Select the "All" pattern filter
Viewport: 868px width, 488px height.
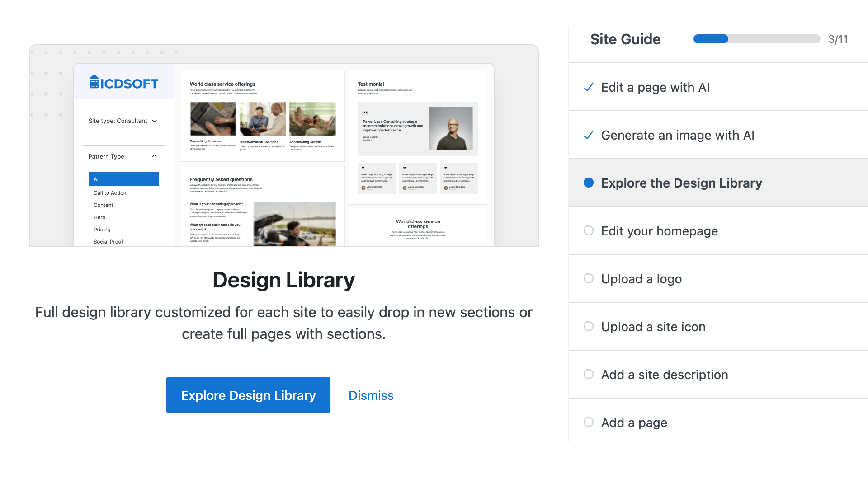(x=123, y=179)
